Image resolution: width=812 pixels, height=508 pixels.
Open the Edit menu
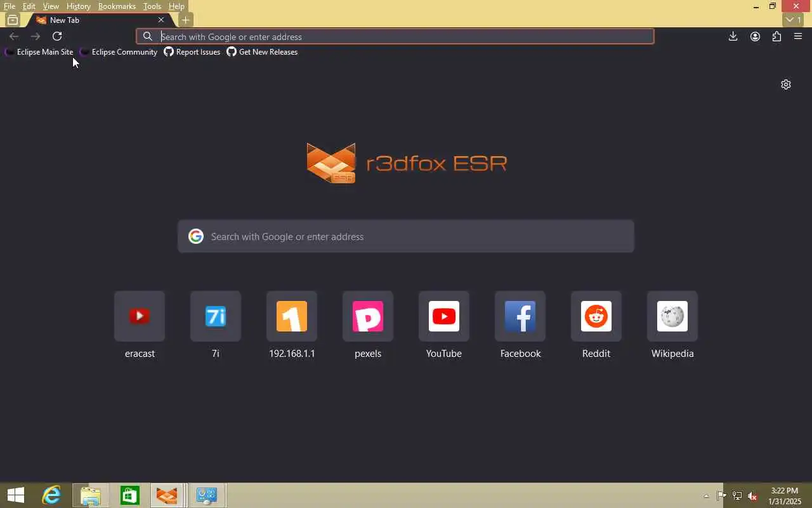[x=29, y=6]
